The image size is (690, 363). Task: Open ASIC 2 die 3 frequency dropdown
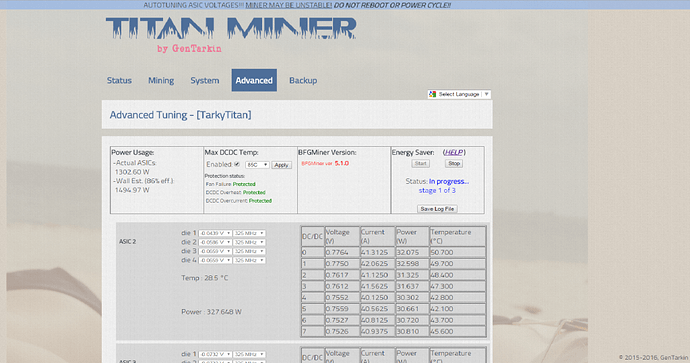coord(249,251)
